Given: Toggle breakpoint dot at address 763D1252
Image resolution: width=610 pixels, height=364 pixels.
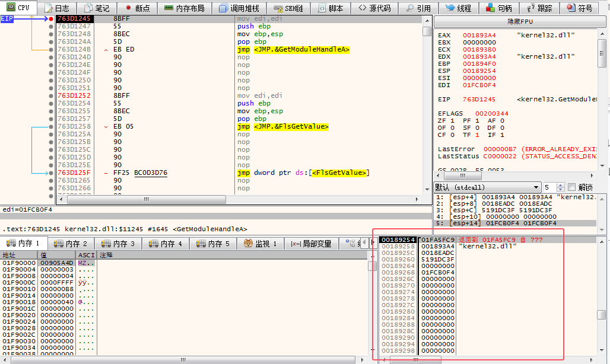Looking at the screenshot, I should tap(51, 95).
